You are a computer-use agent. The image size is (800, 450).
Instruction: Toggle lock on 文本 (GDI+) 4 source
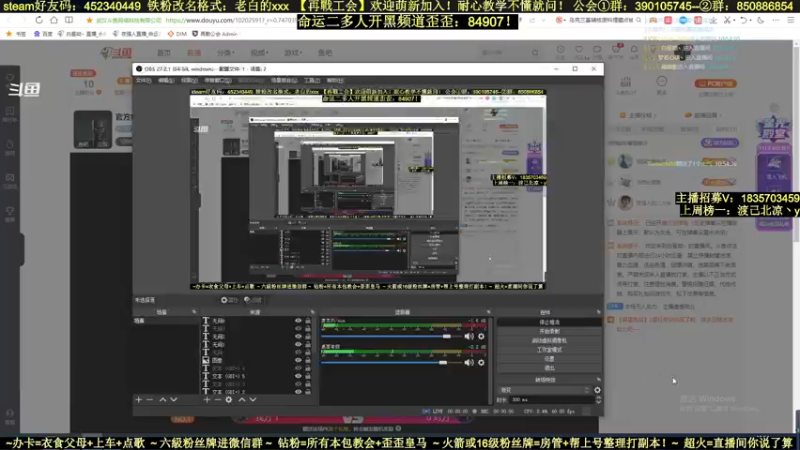(x=308, y=368)
